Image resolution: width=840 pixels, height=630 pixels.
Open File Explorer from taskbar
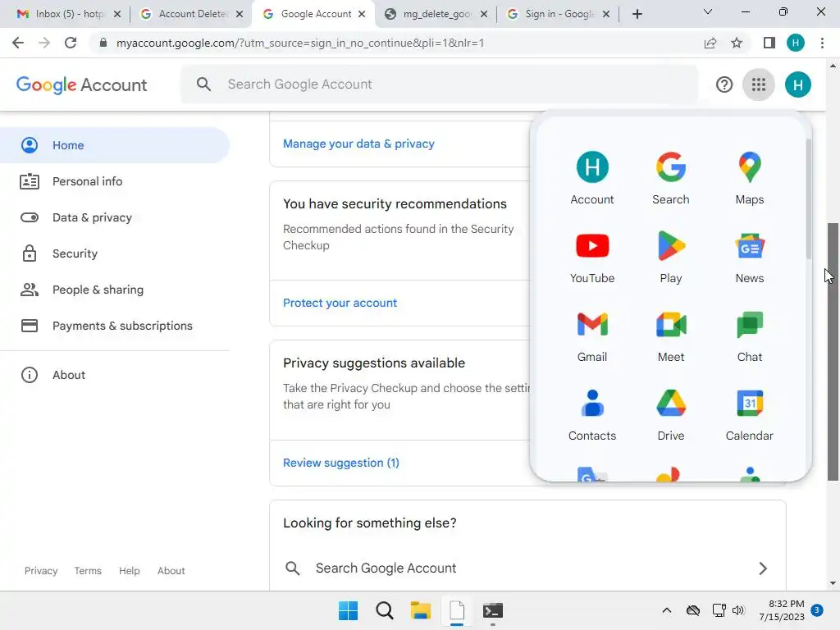421,610
